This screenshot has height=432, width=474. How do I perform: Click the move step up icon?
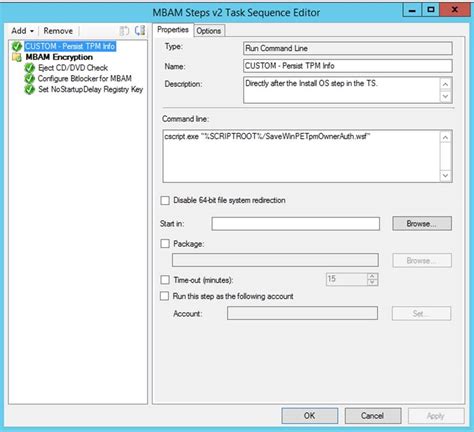(x=124, y=31)
